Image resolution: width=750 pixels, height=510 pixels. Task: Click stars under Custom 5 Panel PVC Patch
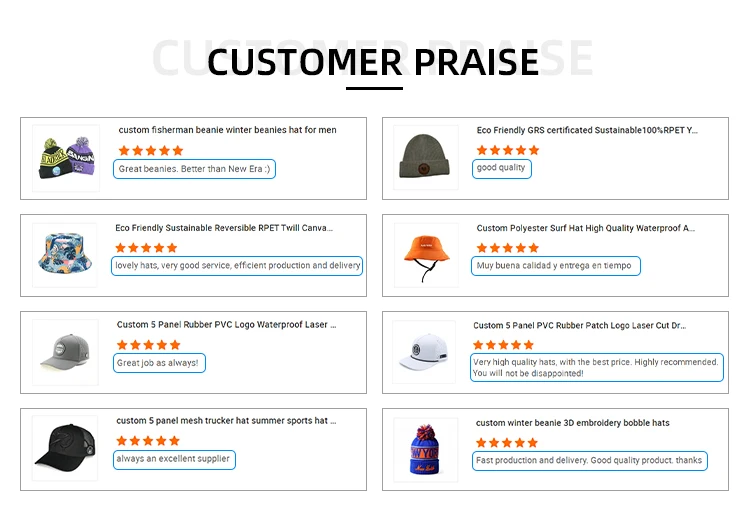click(x=505, y=344)
